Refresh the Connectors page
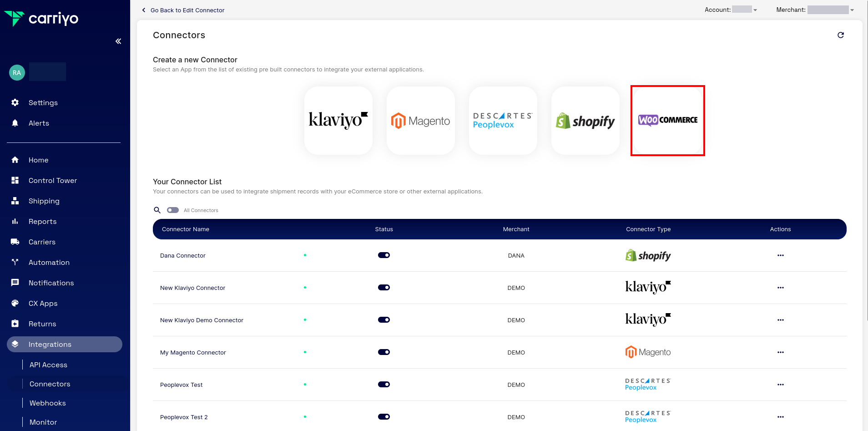Viewport: 868px width, 431px height. [841, 35]
